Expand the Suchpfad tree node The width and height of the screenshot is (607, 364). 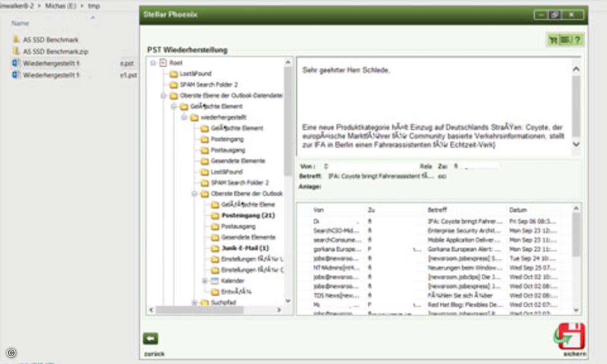point(195,302)
